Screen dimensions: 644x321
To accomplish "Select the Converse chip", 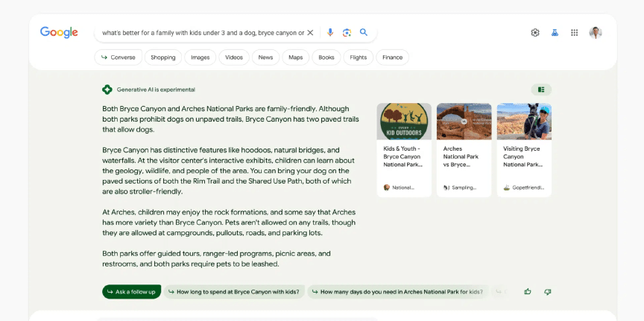I will [119, 57].
